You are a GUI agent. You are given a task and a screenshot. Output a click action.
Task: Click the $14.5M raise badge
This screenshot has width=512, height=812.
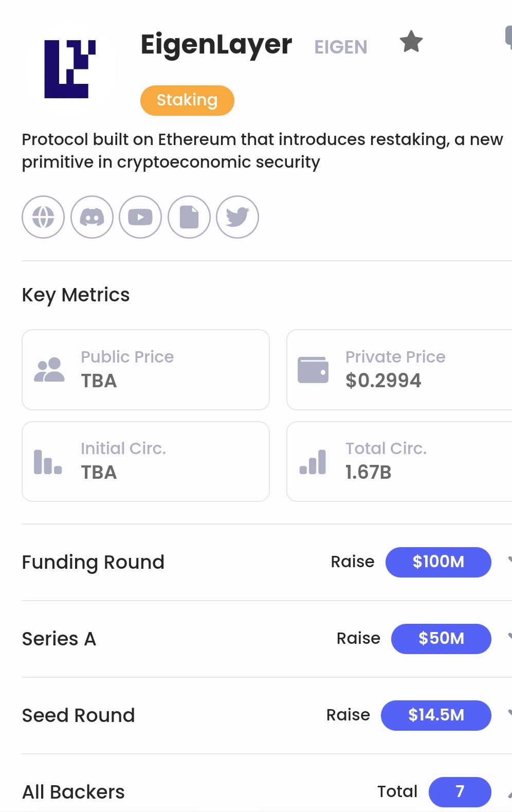(x=436, y=715)
